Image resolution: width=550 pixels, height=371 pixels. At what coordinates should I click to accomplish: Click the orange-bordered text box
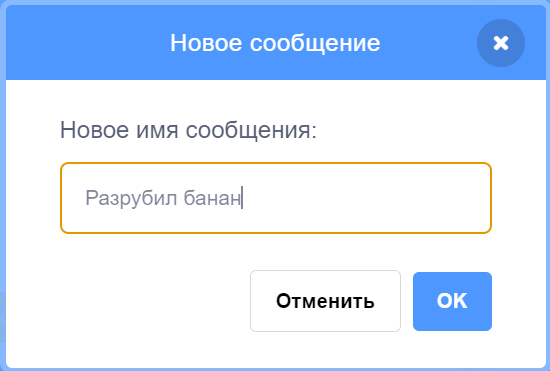click(276, 198)
